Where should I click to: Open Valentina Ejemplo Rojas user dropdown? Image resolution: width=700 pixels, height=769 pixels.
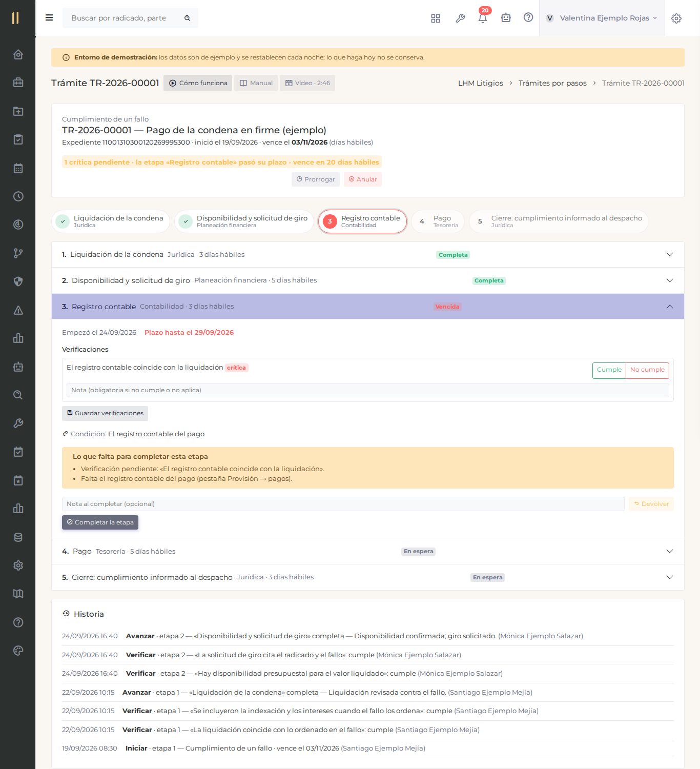point(602,18)
